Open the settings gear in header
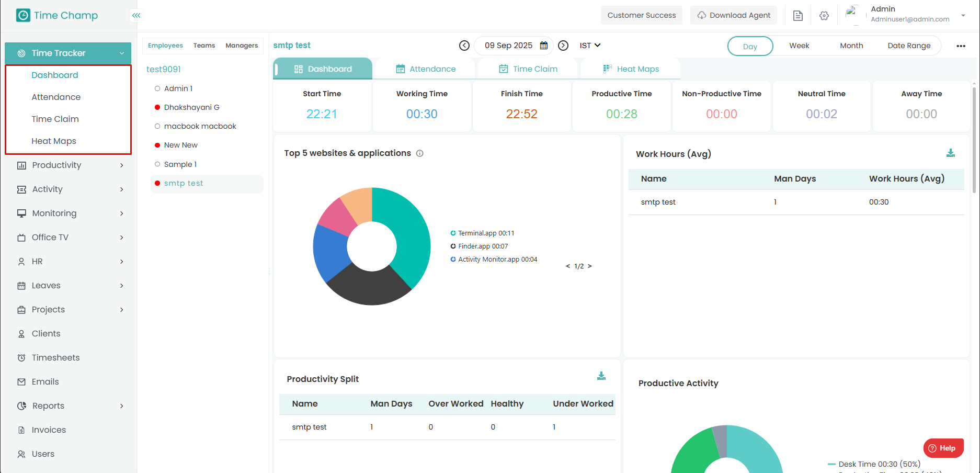980x473 pixels. pyautogui.click(x=824, y=16)
